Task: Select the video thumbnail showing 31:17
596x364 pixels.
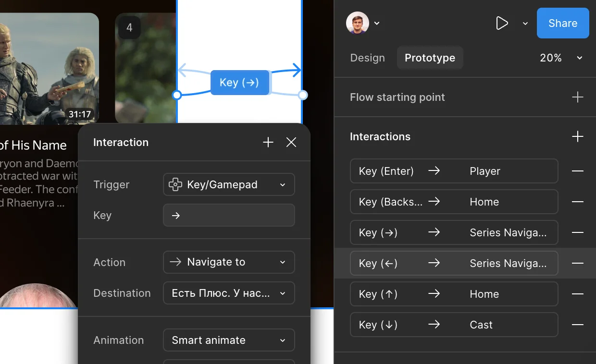Action: (x=49, y=69)
